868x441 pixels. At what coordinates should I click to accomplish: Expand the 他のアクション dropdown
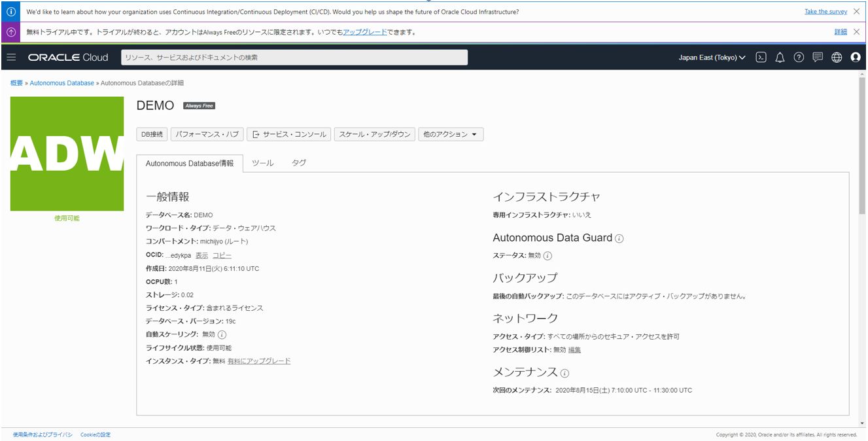[x=451, y=134]
